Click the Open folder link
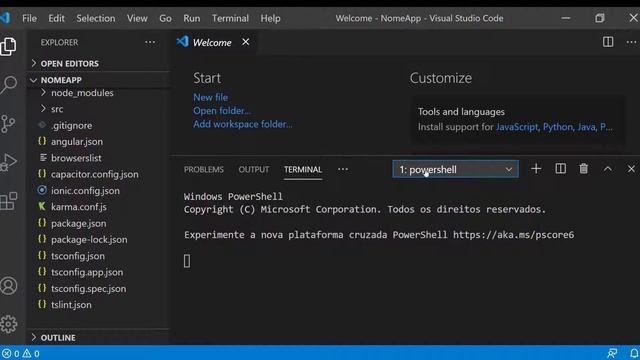Image resolution: width=640 pixels, height=360 pixels. 222,111
